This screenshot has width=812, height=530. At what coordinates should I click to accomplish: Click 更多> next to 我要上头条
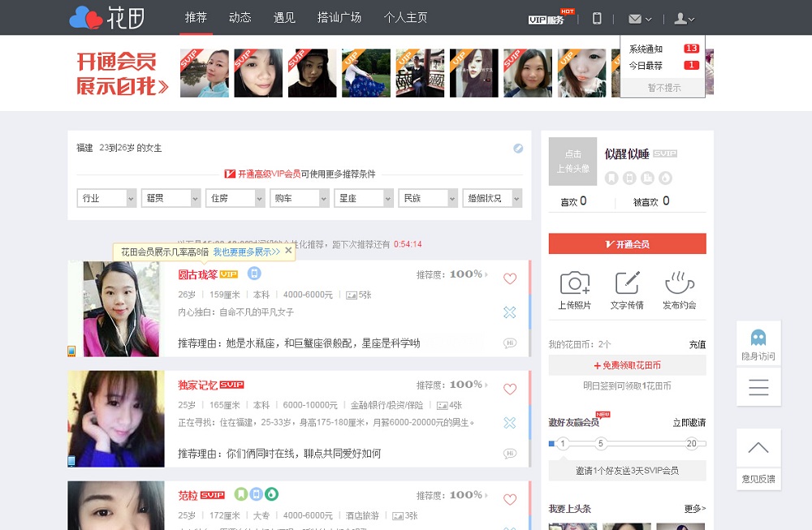(x=694, y=509)
